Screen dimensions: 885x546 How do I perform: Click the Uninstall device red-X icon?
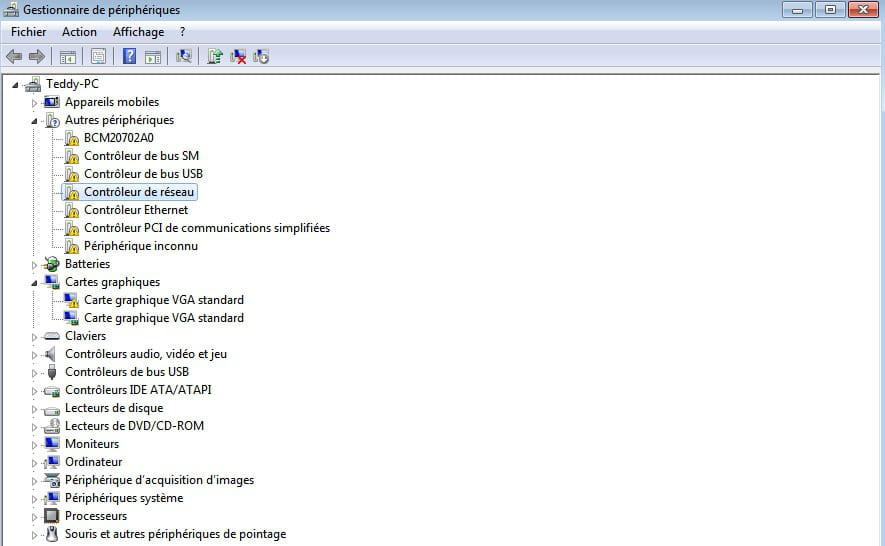[238, 56]
